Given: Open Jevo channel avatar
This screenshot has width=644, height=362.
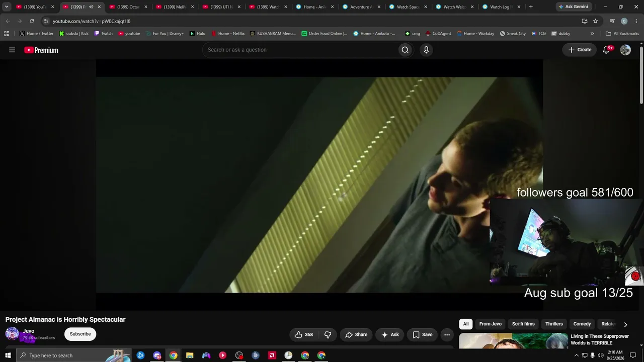Looking at the screenshot, I should coord(12,334).
